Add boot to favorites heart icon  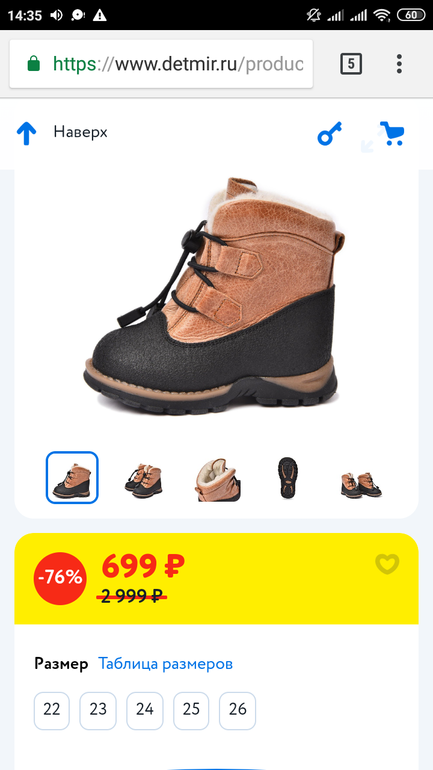pos(387,564)
